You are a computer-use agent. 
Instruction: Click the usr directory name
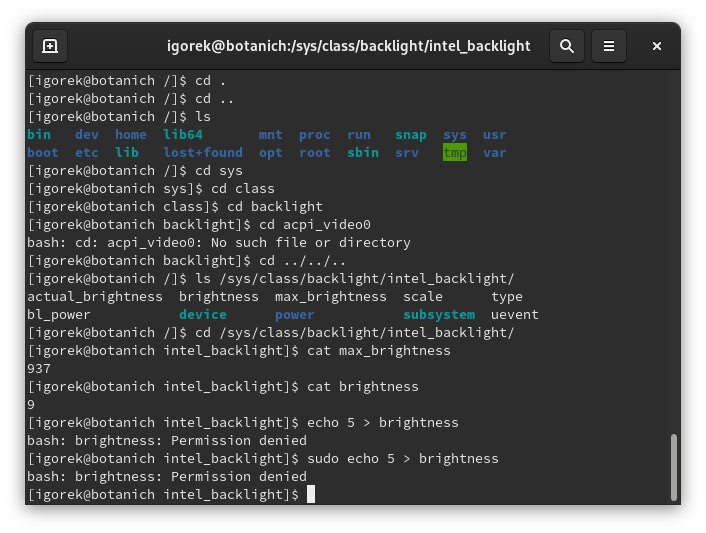point(494,135)
